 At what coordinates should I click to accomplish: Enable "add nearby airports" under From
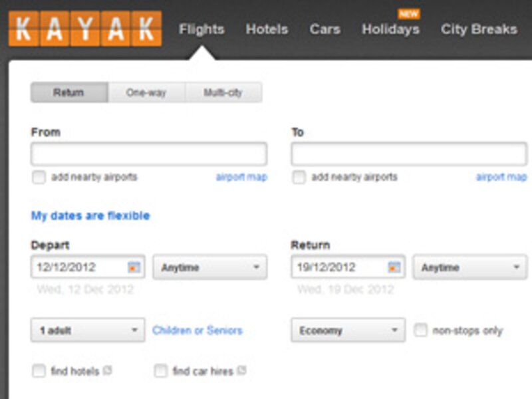pyautogui.click(x=39, y=177)
